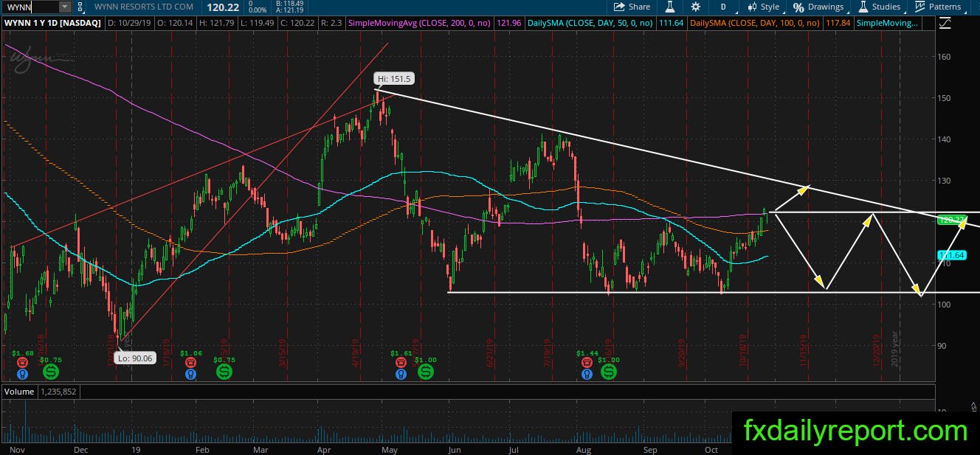Click the 1,235,852 volume value

point(59,392)
